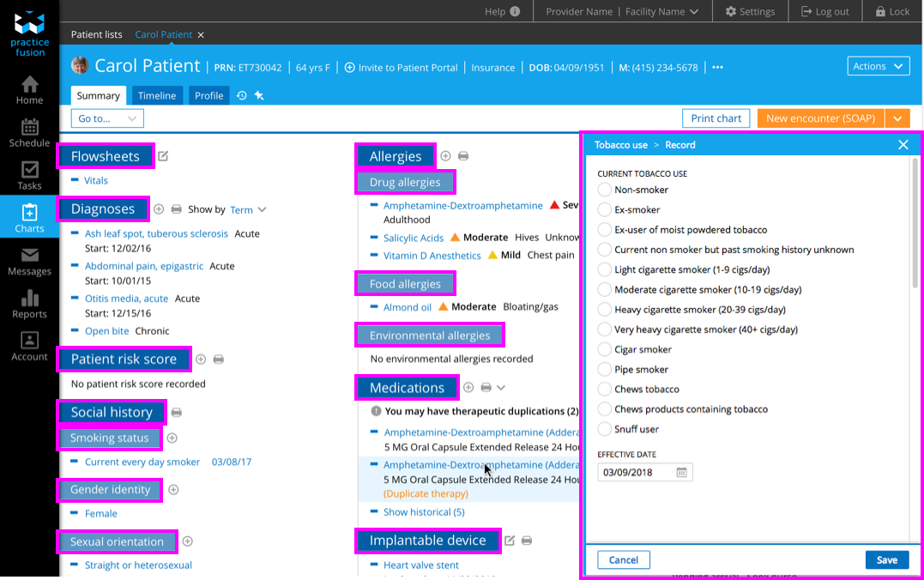
Task: Open the calendar picker for effective date
Action: pyautogui.click(x=681, y=473)
